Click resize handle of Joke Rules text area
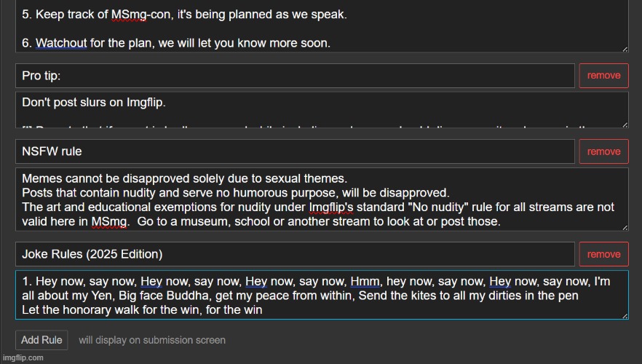Image resolution: width=642 pixels, height=364 pixels. (625, 316)
